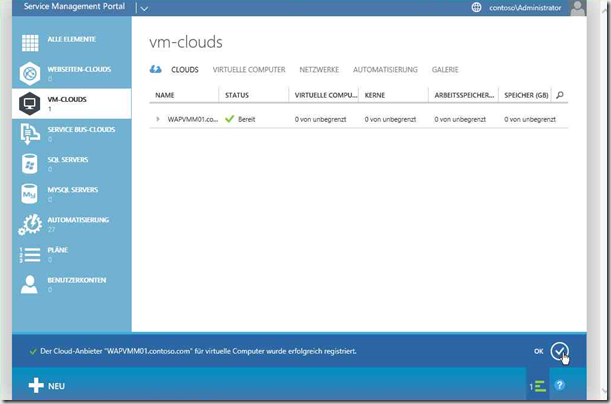Select the Benutzerkonten person icon
This screenshot has width=611, height=404.
pyautogui.click(x=29, y=284)
